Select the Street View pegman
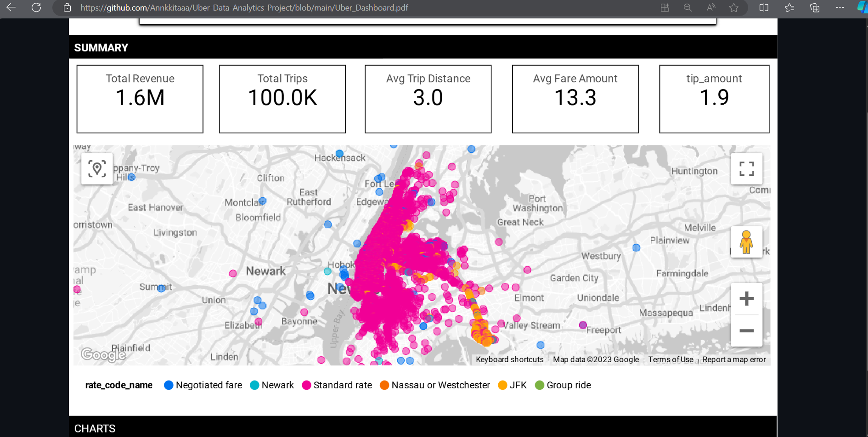This screenshot has height=437, width=868. [747, 242]
